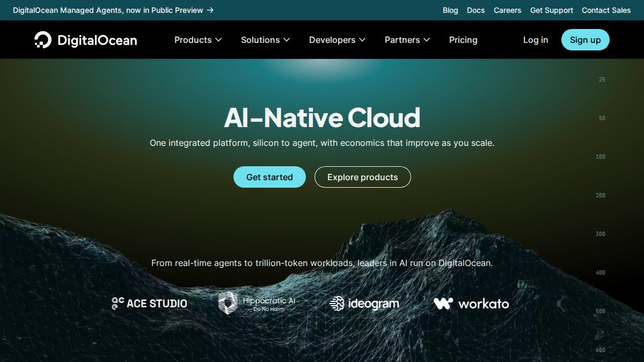Open the Docs link in top bar
The height and width of the screenshot is (362, 644).
point(476,10)
